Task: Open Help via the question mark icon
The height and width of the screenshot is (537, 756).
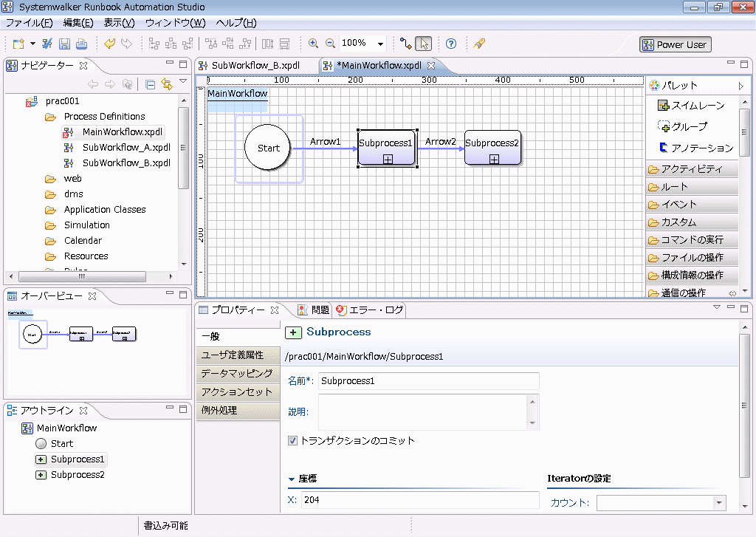Action: click(x=451, y=44)
